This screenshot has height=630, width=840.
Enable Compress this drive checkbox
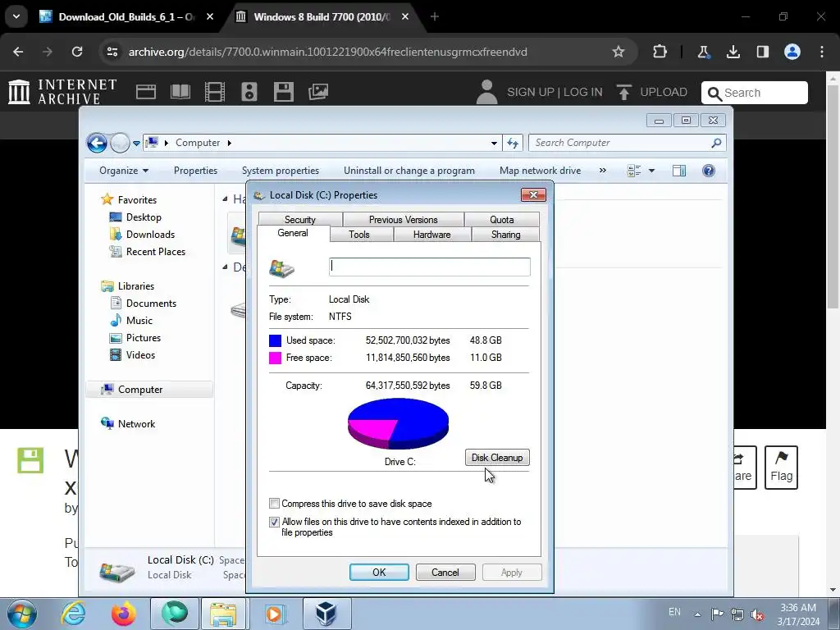click(x=274, y=504)
